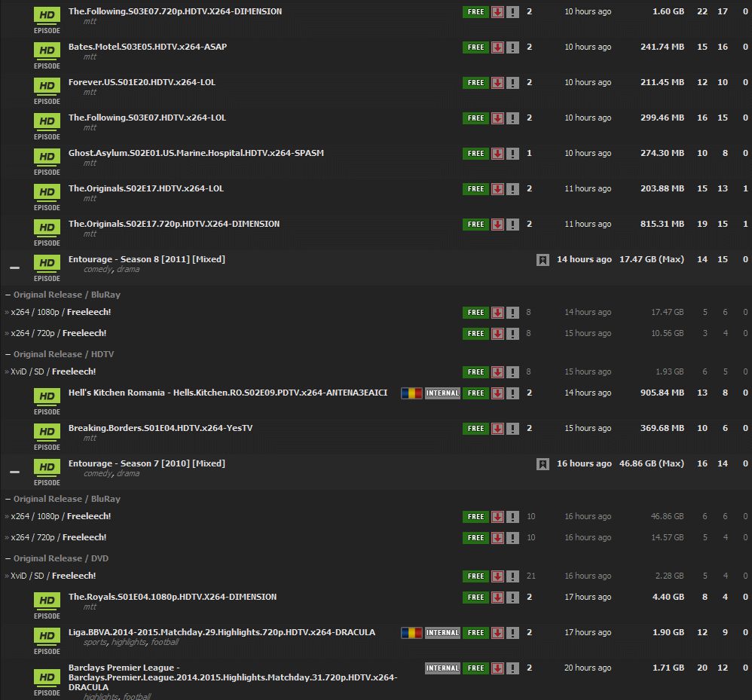This screenshot has height=700, width=752.
Task: Download The.Originals.S02E17.720p DIMENSION torrent
Action: [497, 225]
